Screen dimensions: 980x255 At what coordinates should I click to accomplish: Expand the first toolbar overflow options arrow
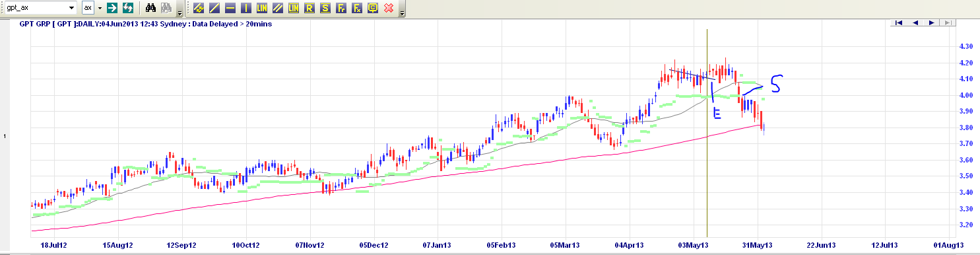point(180,13)
